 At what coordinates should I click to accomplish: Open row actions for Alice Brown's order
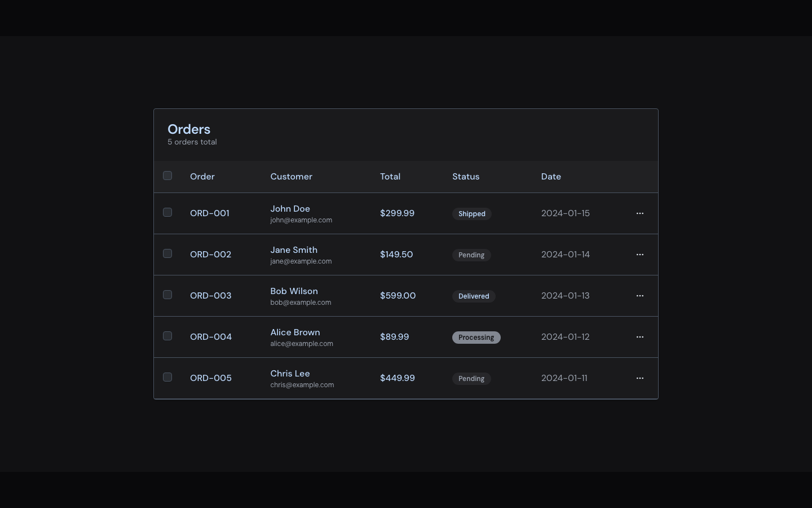point(639,337)
